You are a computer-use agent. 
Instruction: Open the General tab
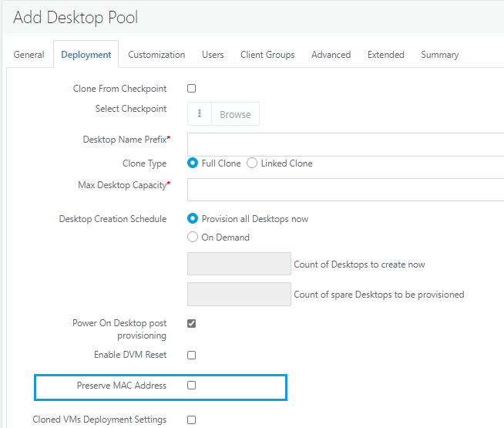tap(29, 55)
